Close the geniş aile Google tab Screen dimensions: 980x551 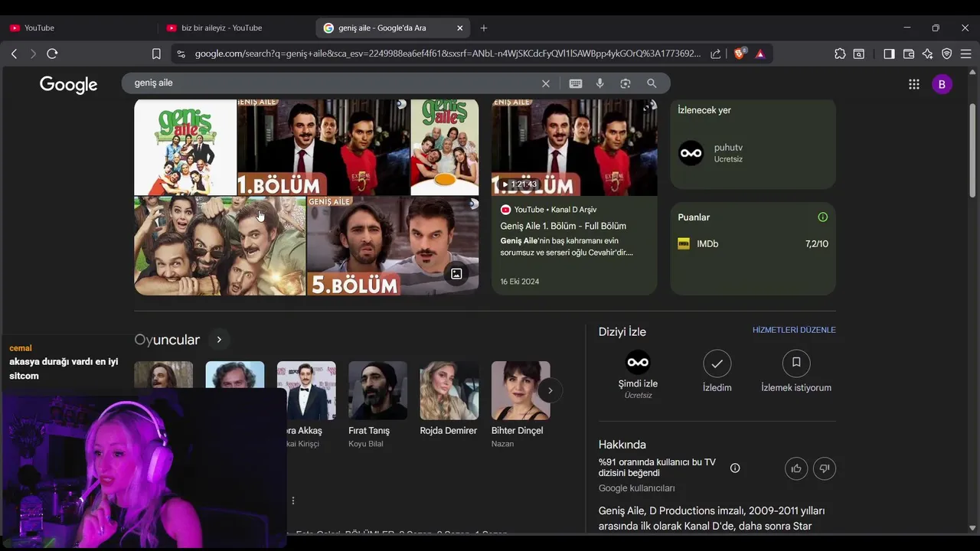[460, 28]
